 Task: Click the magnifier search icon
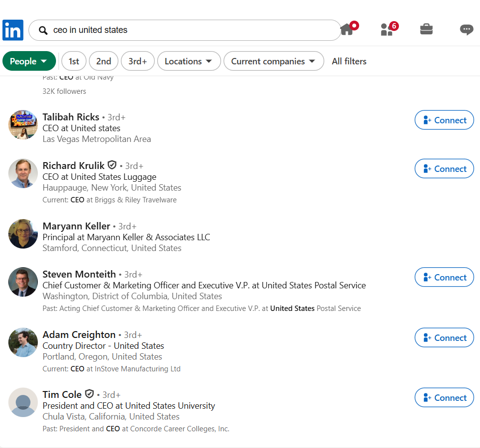click(43, 30)
